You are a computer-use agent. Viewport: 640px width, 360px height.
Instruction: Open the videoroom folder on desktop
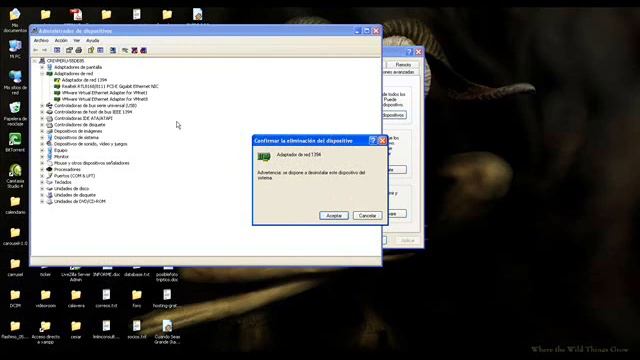point(45,295)
